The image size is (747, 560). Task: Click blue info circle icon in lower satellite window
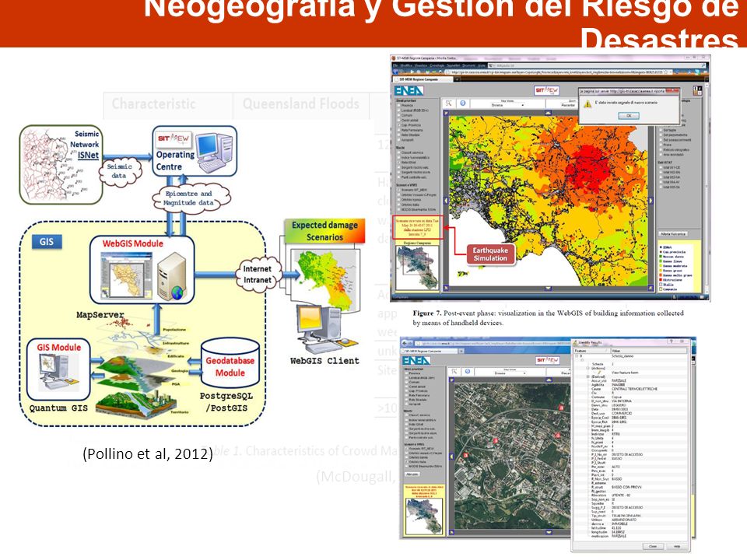point(468,372)
